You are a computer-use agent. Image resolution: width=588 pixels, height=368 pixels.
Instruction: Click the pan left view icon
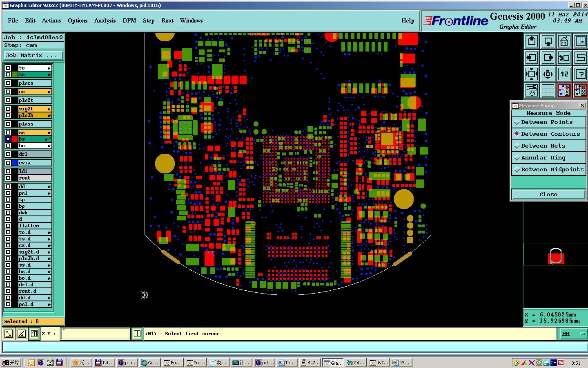click(532, 58)
